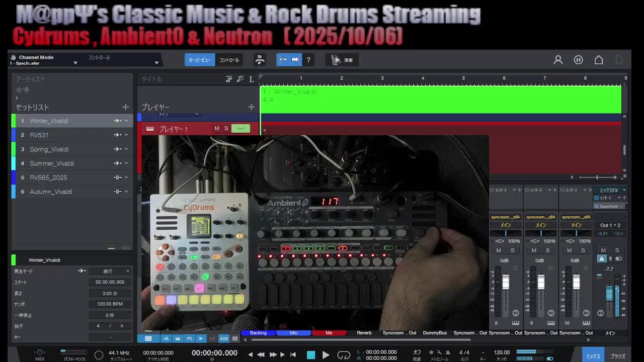Click the L launcher icon beside タイトル
This screenshot has width=644, height=362.
pos(252,79)
